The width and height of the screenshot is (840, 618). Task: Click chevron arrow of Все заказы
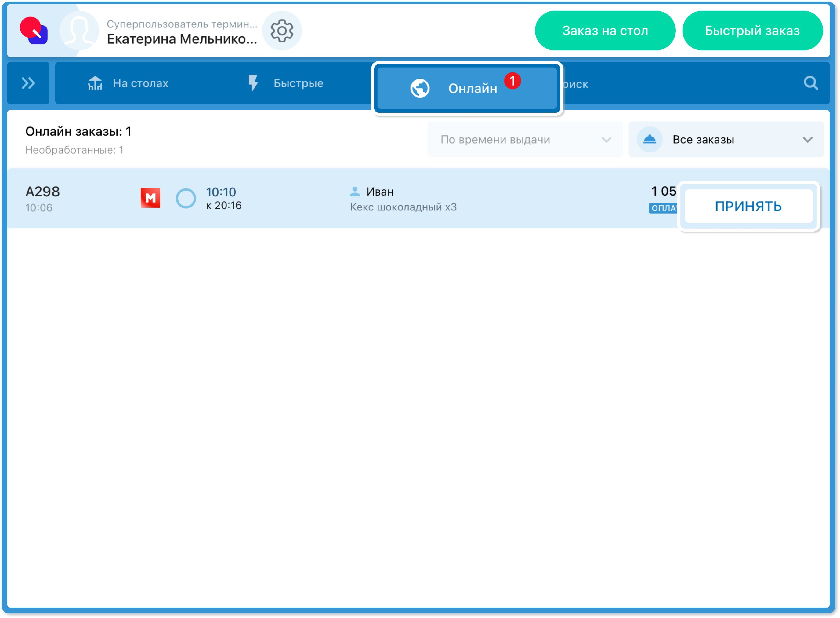(807, 140)
